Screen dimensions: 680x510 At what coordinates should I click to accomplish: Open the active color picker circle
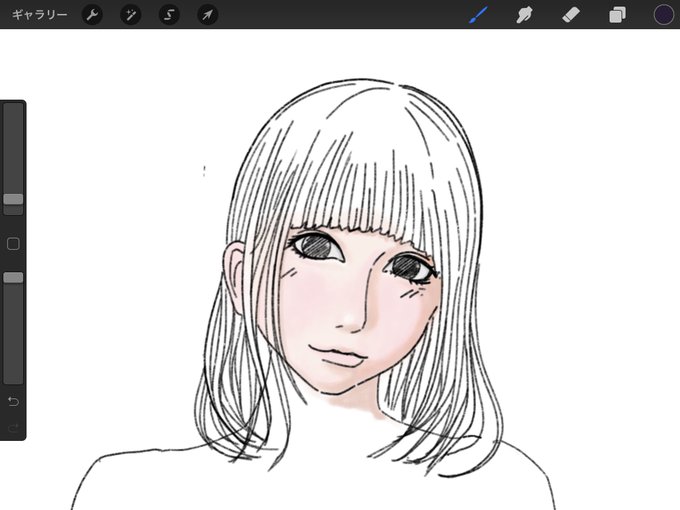pos(664,15)
